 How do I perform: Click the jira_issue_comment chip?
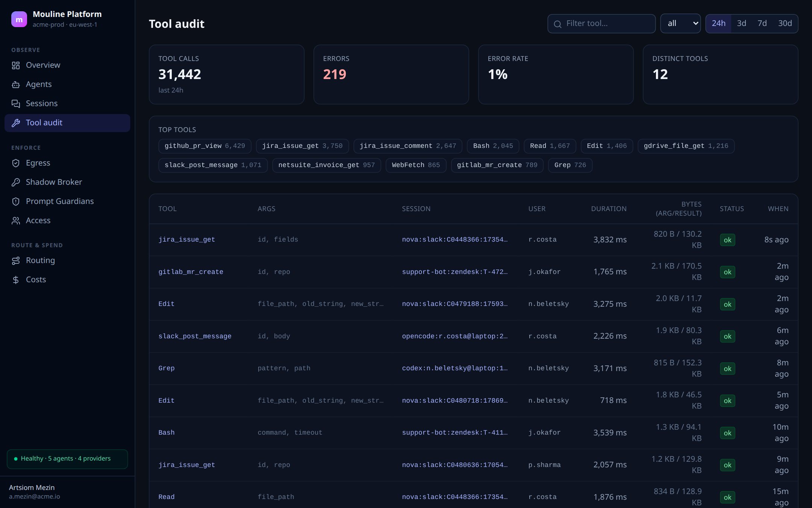[x=408, y=146]
